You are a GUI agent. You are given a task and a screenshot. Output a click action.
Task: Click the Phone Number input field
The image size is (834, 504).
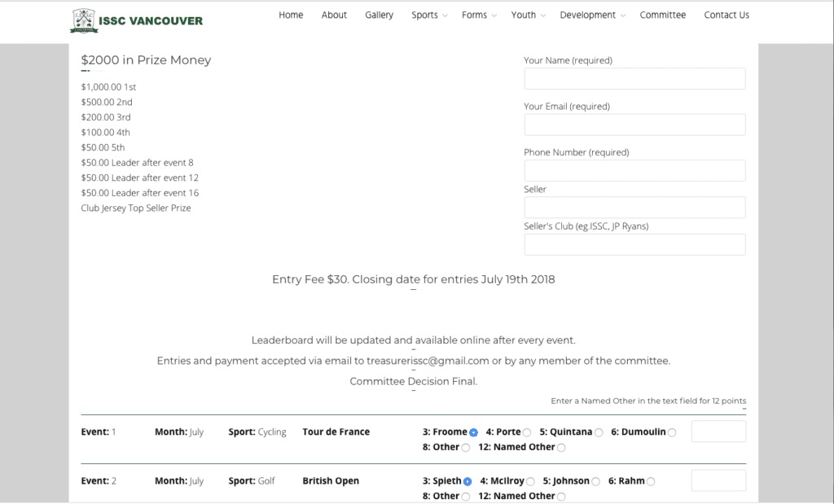634,171
